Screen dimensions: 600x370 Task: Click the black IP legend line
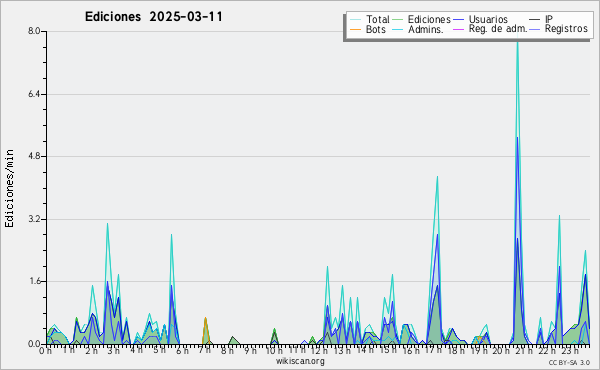click(x=535, y=20)
